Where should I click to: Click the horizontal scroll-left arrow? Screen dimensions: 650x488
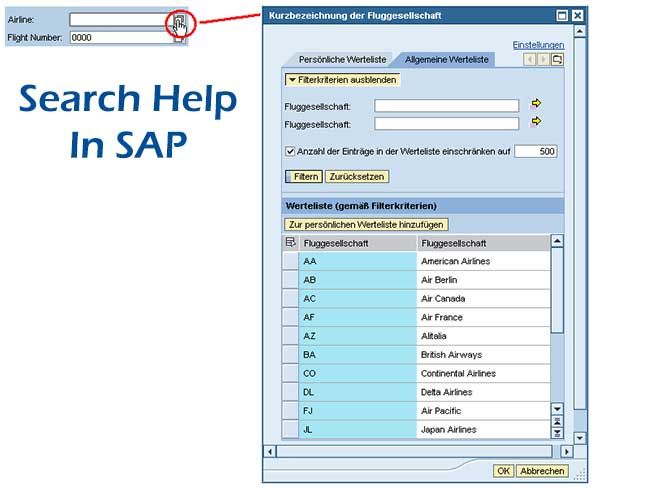pos(270,452)
